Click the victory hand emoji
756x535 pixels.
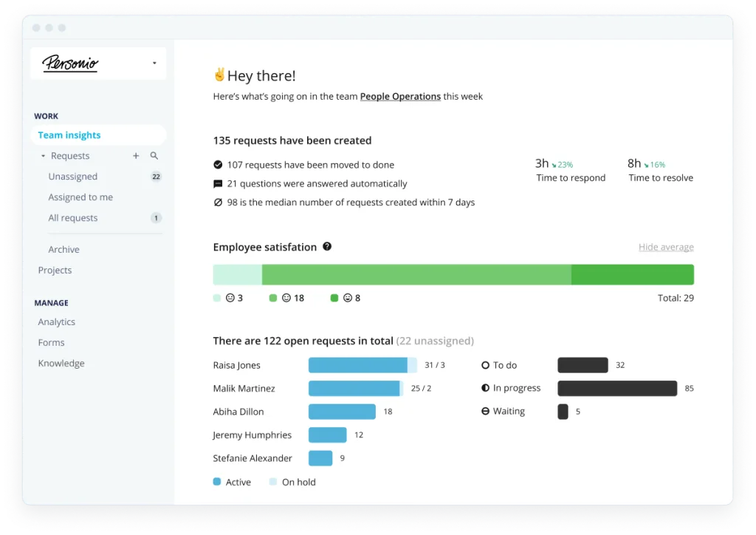(219, 75)
